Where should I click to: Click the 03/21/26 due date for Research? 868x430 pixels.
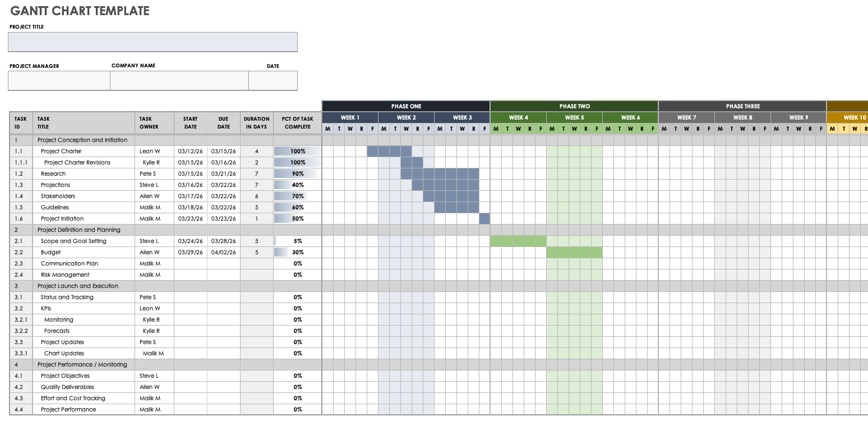click(x=224, y=173)
